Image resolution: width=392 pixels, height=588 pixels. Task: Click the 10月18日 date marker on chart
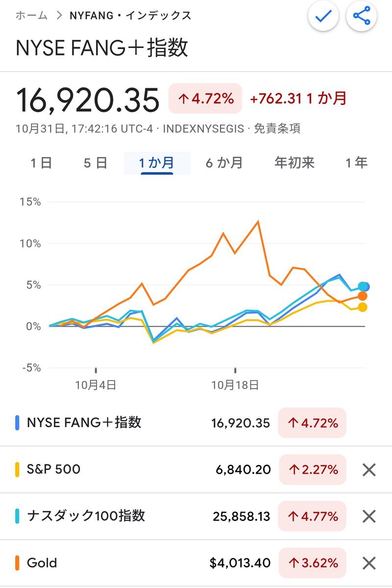coord(235,385)
